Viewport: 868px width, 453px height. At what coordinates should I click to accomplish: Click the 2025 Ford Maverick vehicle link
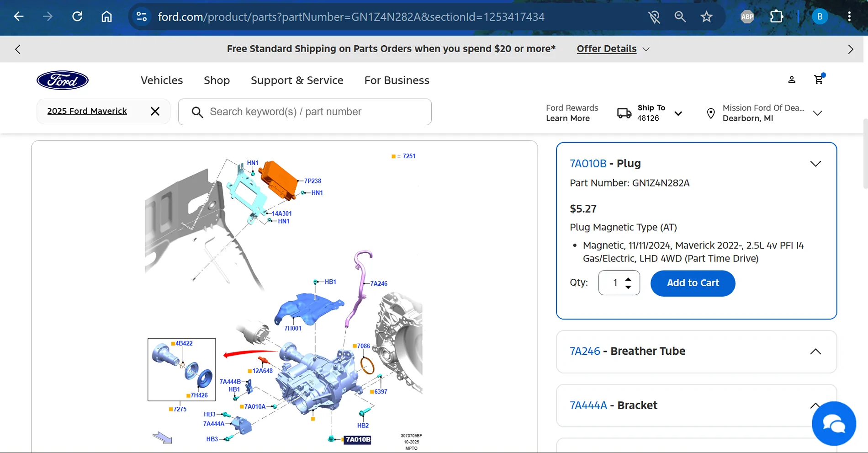point(87,111)
